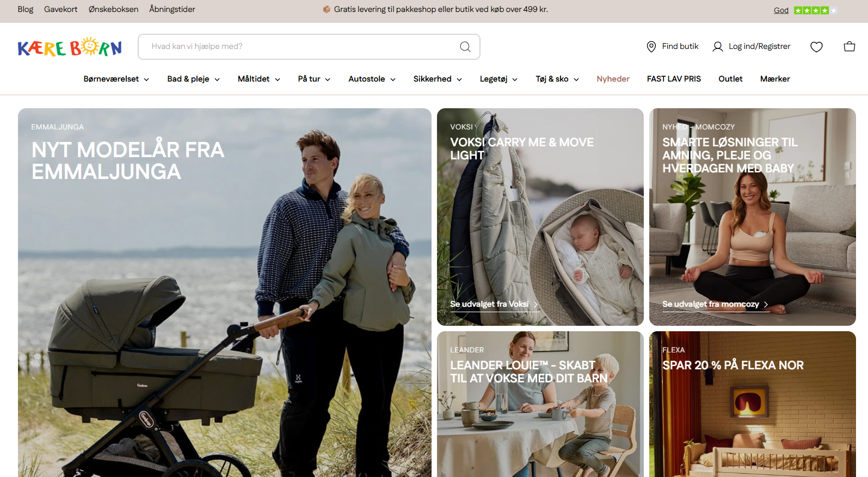Open the Flexa Nor 20% banner

pos(753,404)
